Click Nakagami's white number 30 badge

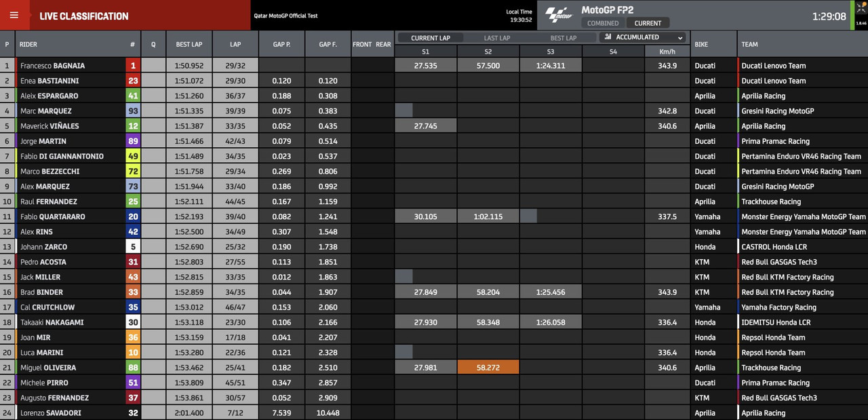(x=133, y=322)
